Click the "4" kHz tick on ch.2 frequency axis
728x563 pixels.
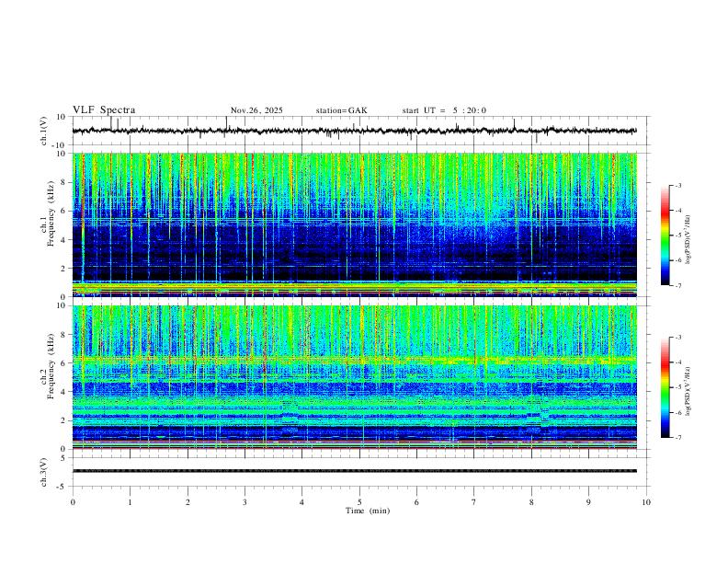coord(63,392)
